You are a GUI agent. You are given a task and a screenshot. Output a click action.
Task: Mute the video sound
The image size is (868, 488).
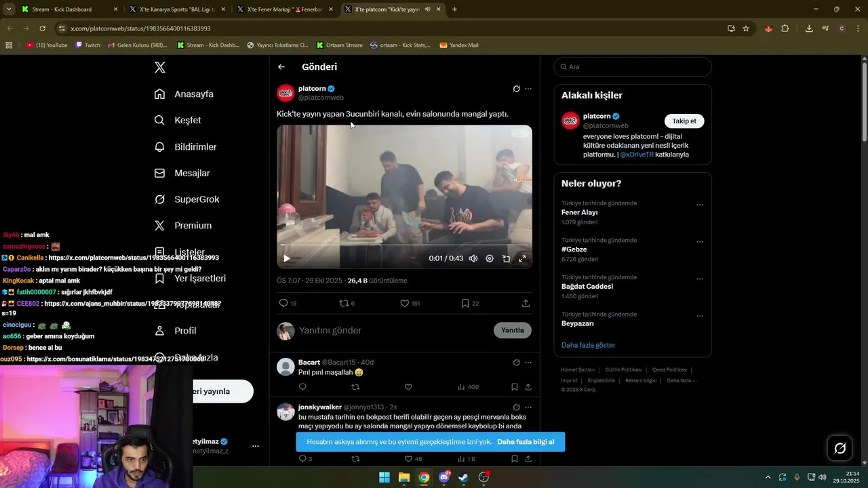(x=473, y=258)
